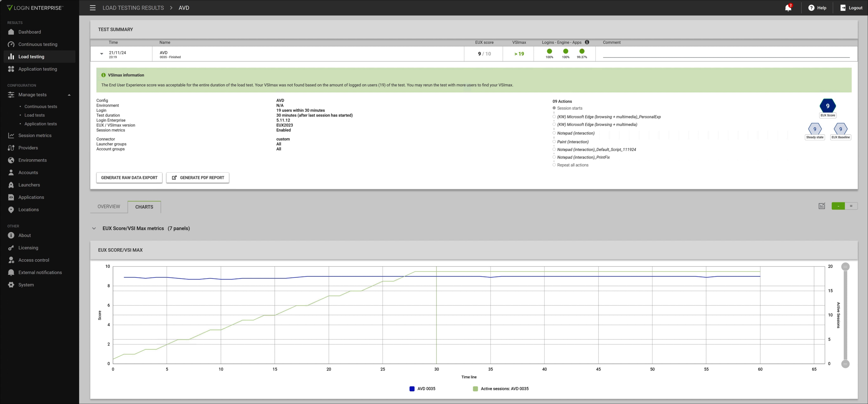Click the Session metrics chart icon
This screenshot has height=404, width=868.
[11, 135]
